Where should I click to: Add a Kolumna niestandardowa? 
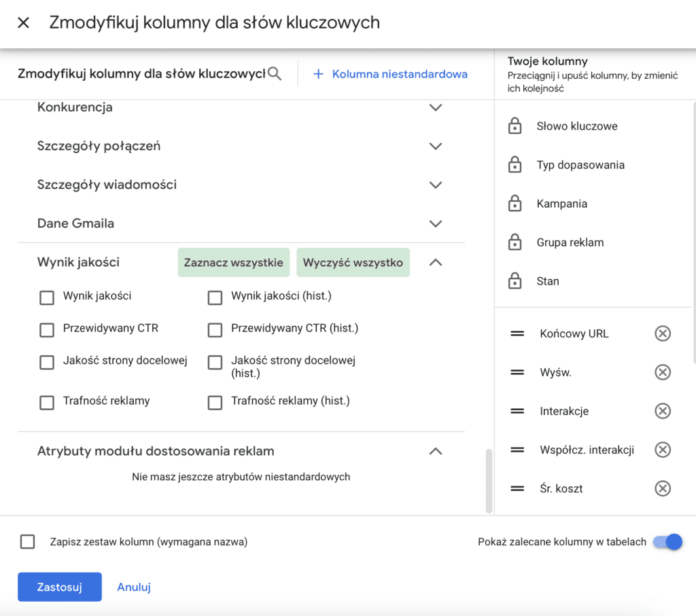tap(390, 74)
